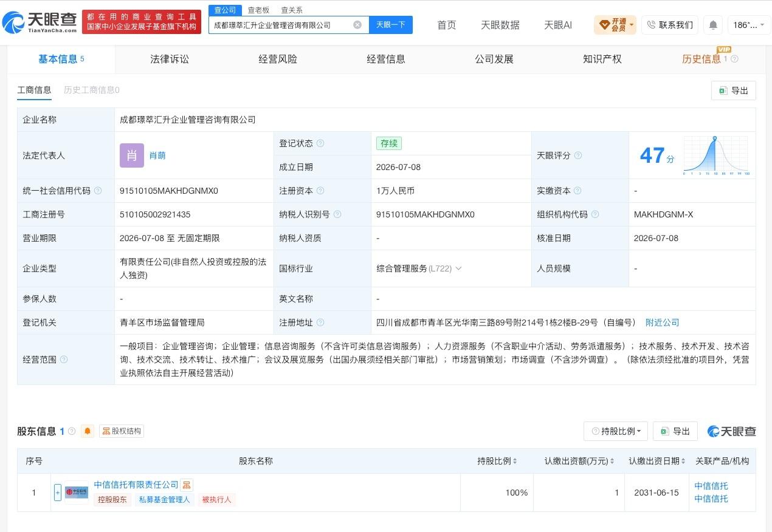Viewport: 772px width, 532px height.
Task: Show help icon next to 统一社会信用代码
Action: click(x=98, y=191)
